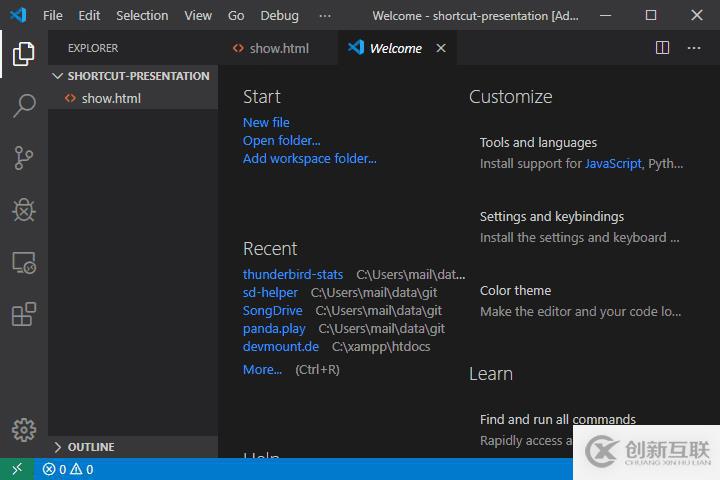This screenshot has width=720, height=480.
Task: Open the Source Control view icon
Action: [23, 158]
